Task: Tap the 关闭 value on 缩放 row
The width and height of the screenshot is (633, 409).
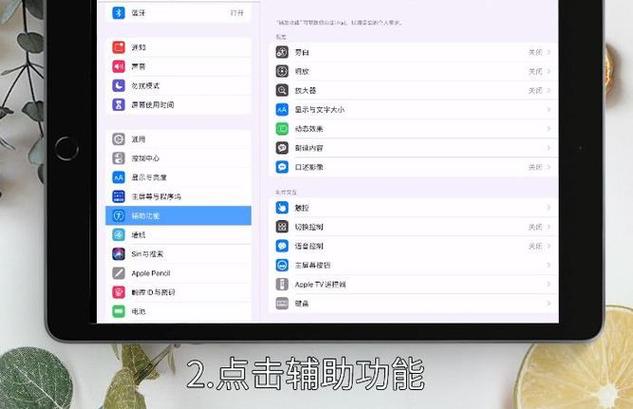Action: (536, 71)
